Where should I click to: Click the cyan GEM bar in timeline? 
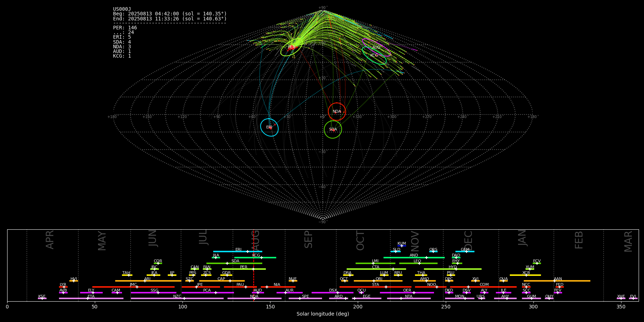(465, 252)
